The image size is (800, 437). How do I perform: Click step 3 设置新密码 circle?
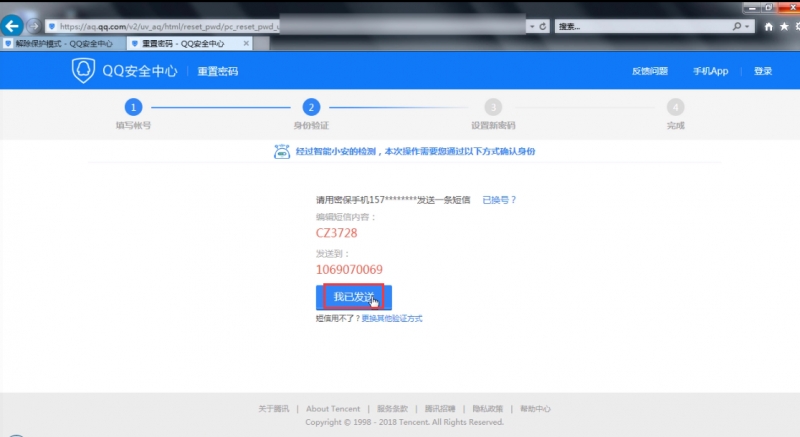[x=493, y=107]
